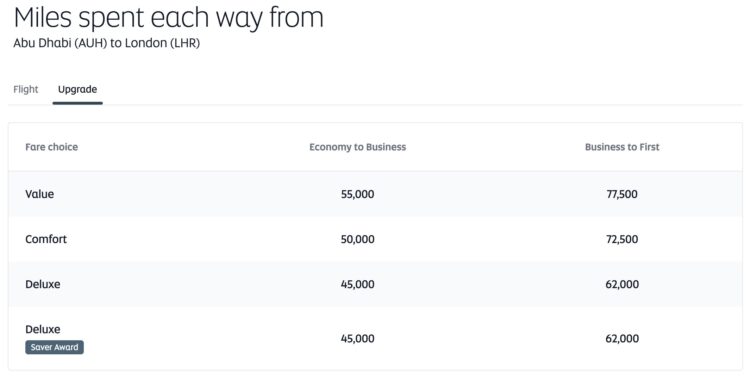Click 62,000 in the first Deluxe row
This screenshot has height=379, width=750.
[x=622, y=284]
